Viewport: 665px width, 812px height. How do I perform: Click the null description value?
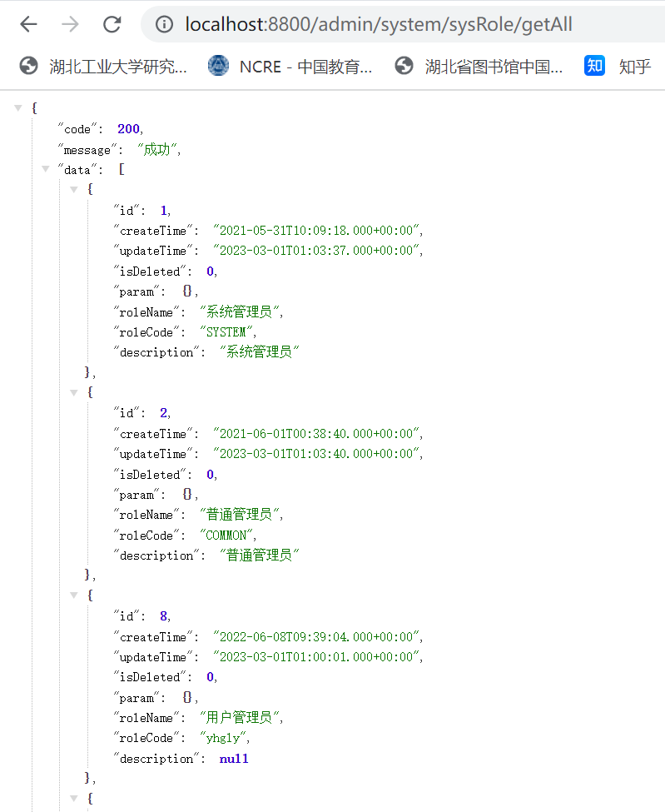pyautogui.click(x=234, y=759)
